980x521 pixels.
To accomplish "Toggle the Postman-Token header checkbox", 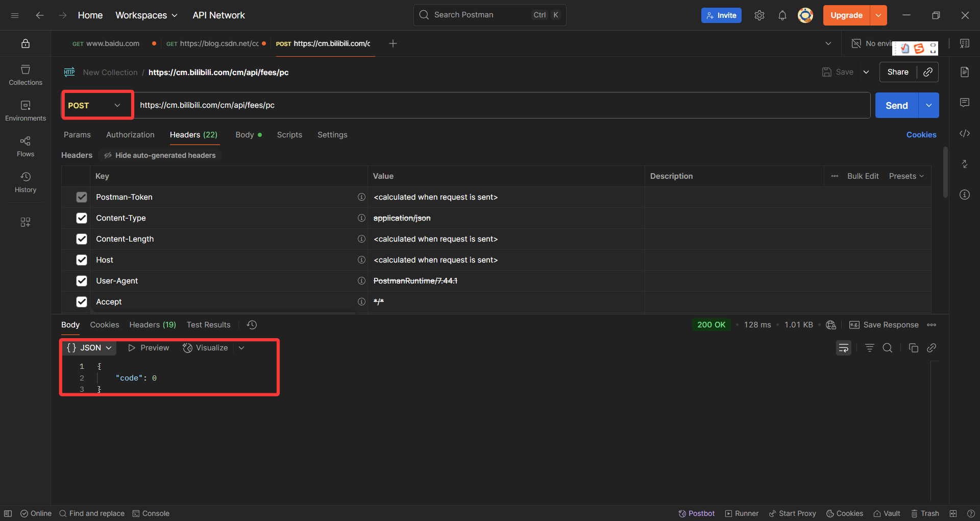I will (82, 197).
